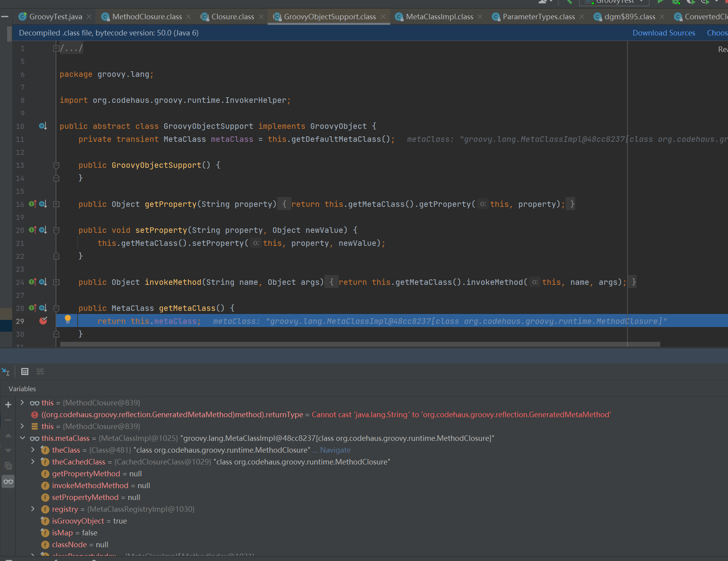Expand the theClass field node

[33, 450]
